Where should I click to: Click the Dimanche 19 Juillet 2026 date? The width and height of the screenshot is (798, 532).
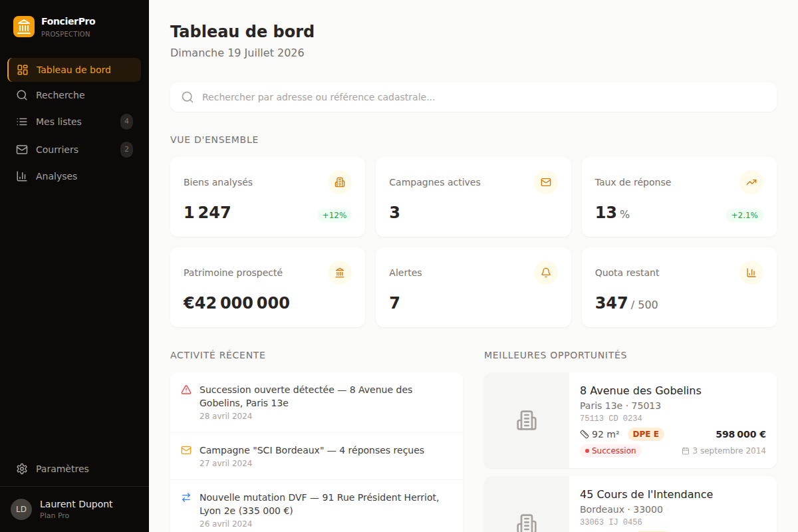[237, 53]
